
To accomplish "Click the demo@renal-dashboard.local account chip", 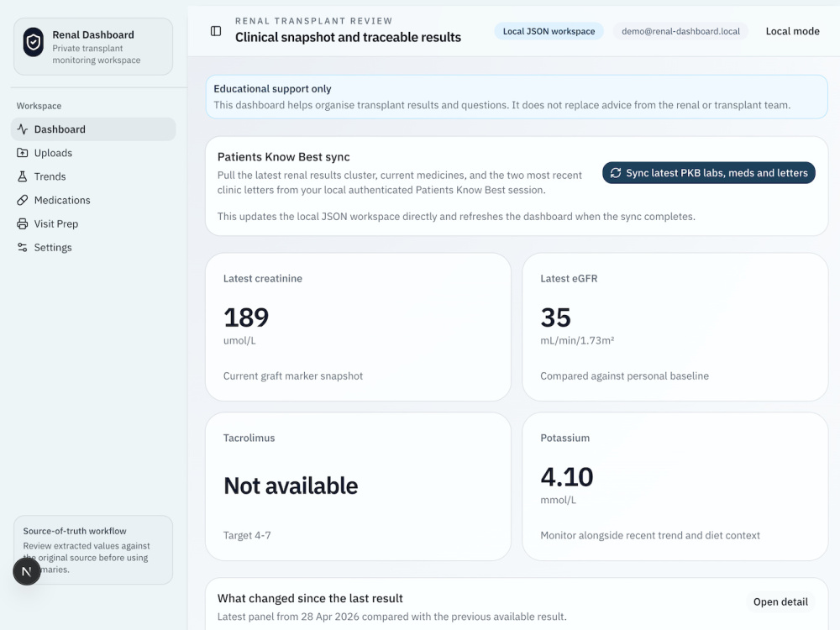I will point(680,31).
